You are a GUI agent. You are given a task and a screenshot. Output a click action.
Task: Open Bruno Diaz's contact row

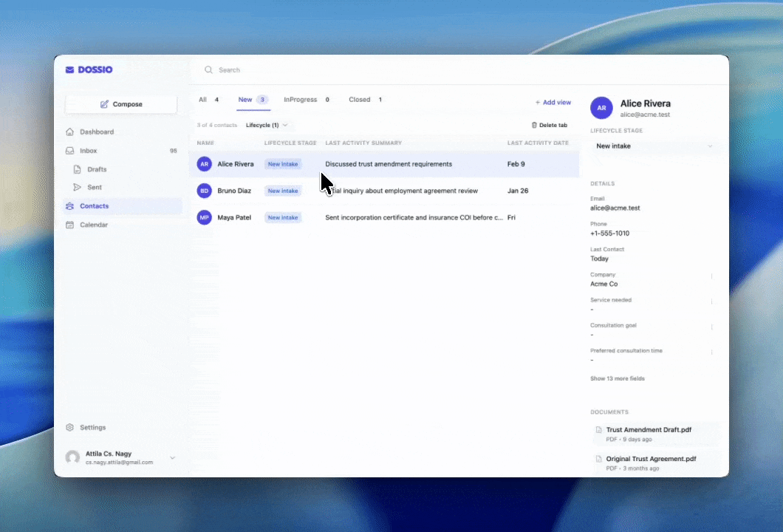pyautogui.click(x=234, y=191)
